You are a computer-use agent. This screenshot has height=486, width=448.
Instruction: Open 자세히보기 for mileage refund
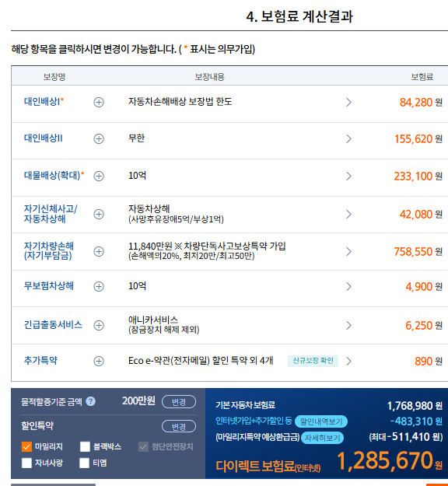[323, 438]
